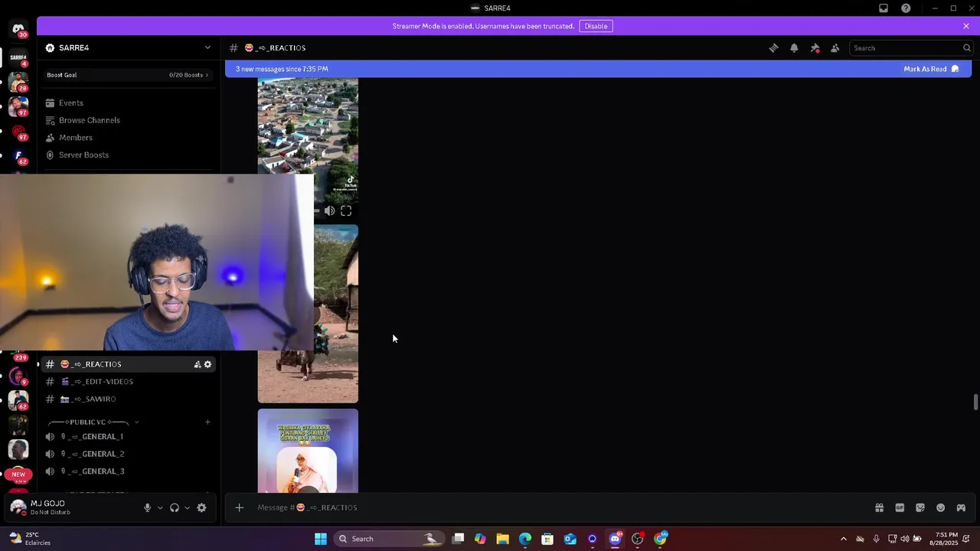Show hidden system tray icons chevron
Viewport: 980px width, 551px height.
[844, 539]
